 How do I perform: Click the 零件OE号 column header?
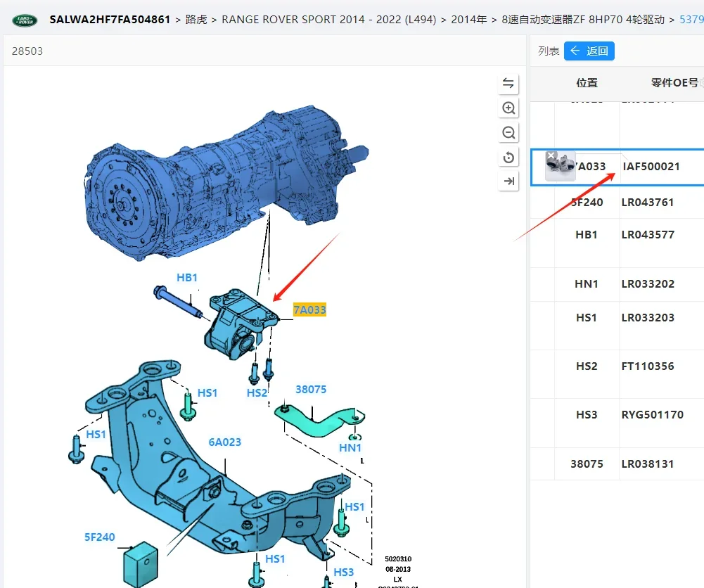(x=674, y=82)
